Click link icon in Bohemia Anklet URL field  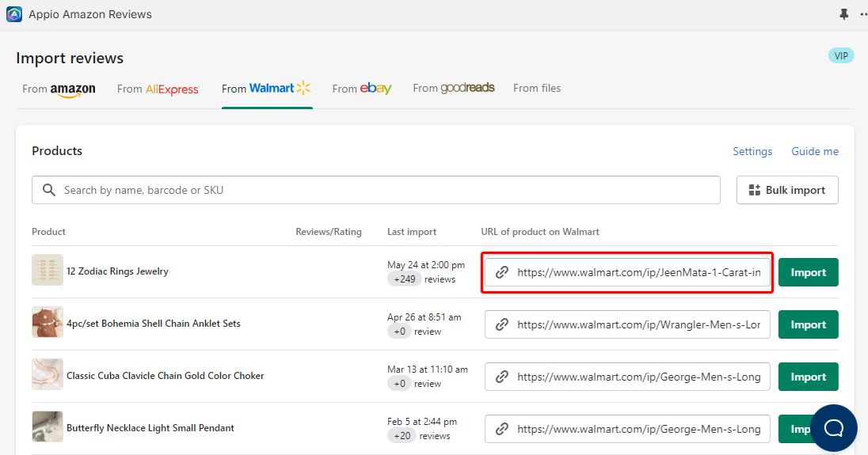pyautogui.click(x=501, y=324)
